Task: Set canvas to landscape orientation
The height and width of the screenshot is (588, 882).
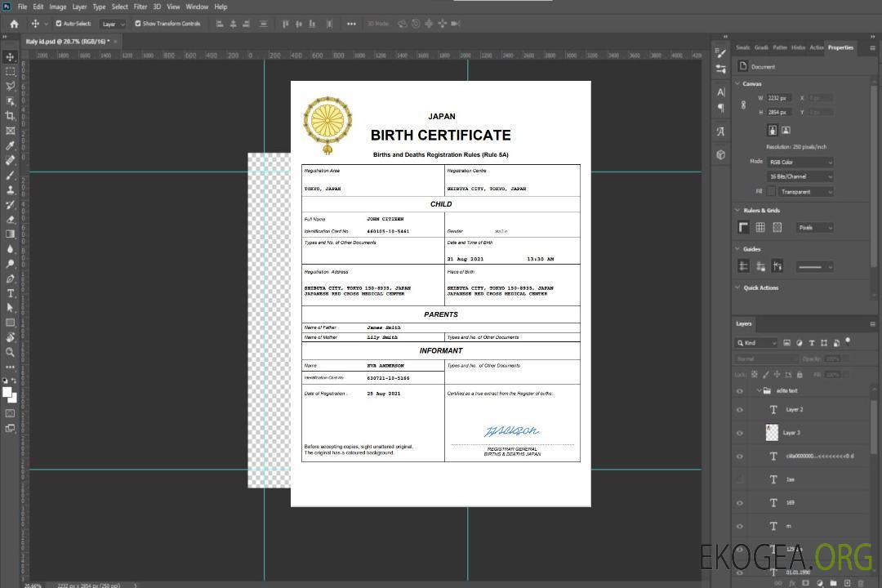Action: click(786, 130)
